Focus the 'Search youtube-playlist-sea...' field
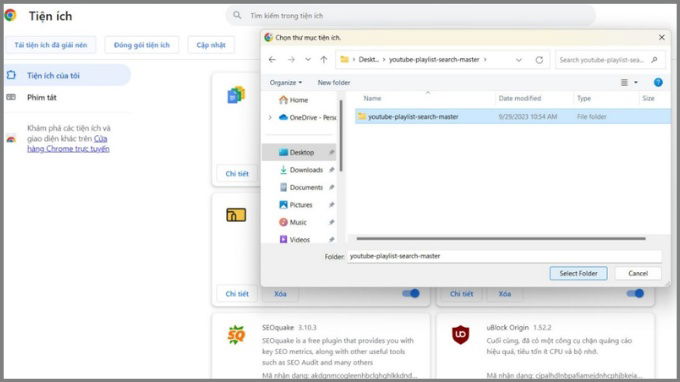 610,60
